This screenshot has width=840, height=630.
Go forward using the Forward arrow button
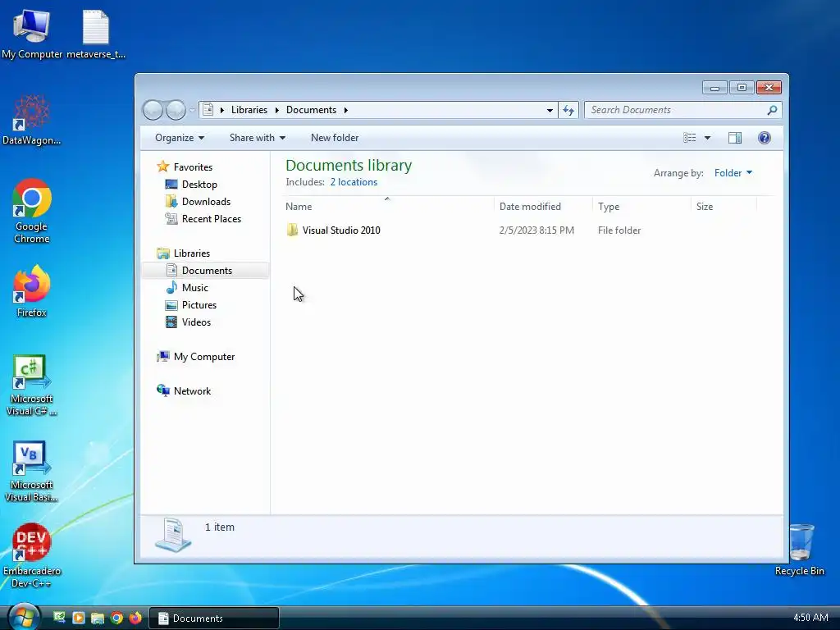[x=176, y=110]
